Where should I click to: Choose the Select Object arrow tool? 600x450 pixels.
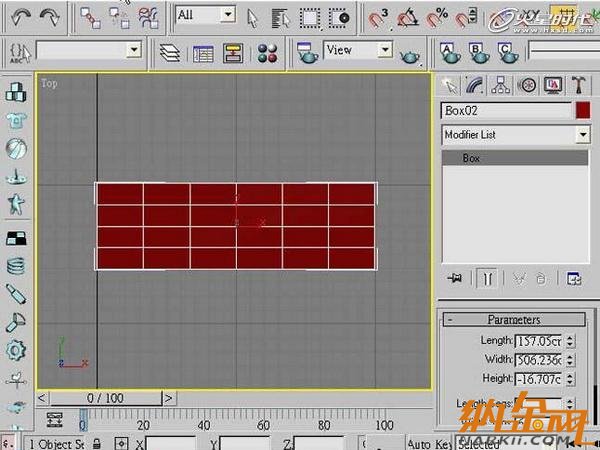253,18
